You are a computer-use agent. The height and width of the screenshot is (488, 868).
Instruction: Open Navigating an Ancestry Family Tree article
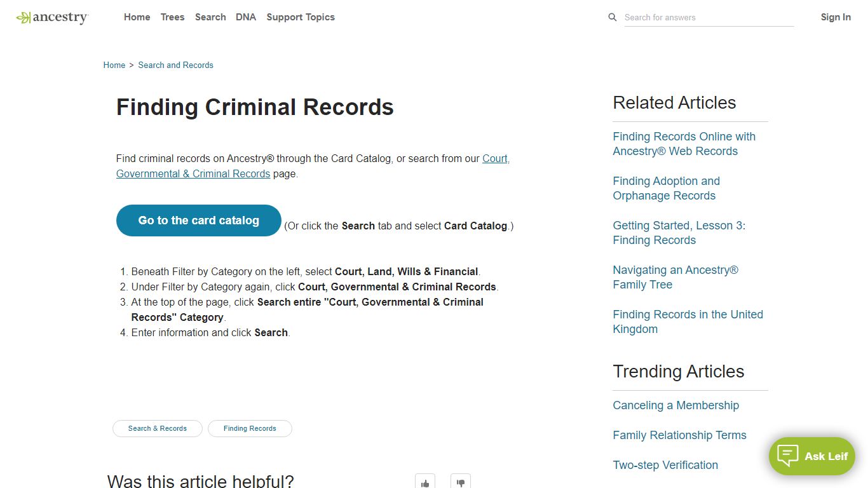pyautogui.click(x=675, y=277)
